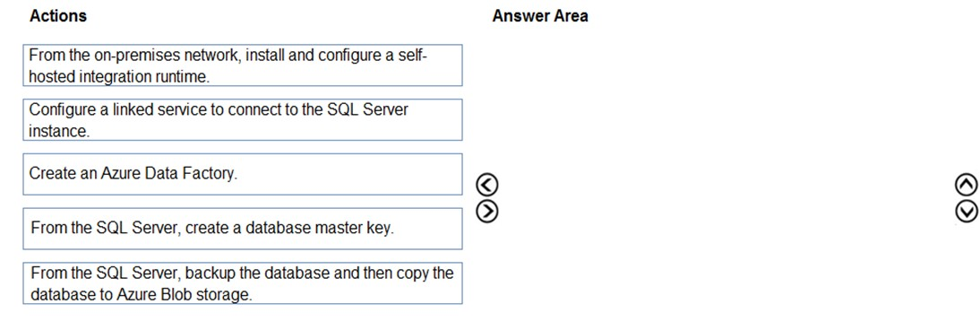980x330 pixels.
Task: Click the move right arrow icon
Action: (x=487, y=212)
